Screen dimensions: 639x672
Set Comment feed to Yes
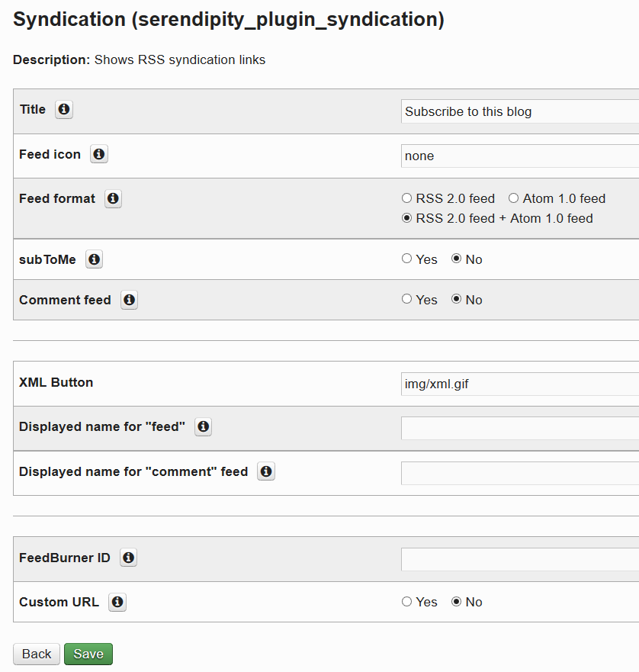pos(406,299)
